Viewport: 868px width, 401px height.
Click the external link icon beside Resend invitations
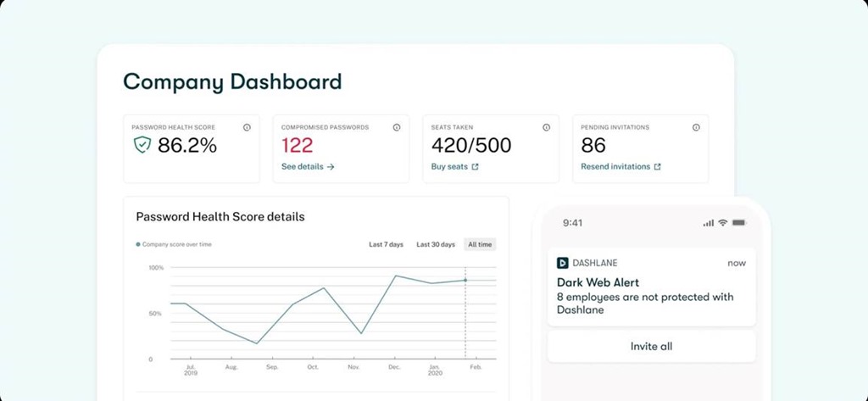(658, 167)
